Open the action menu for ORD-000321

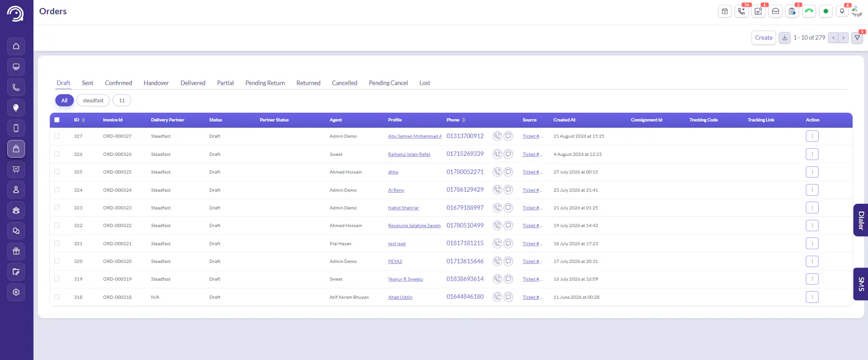812,243
